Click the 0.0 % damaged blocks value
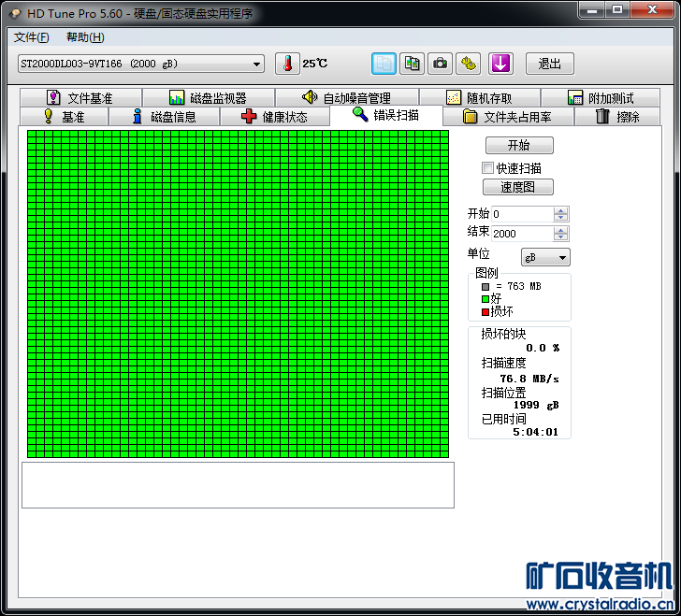 point(543,348)
